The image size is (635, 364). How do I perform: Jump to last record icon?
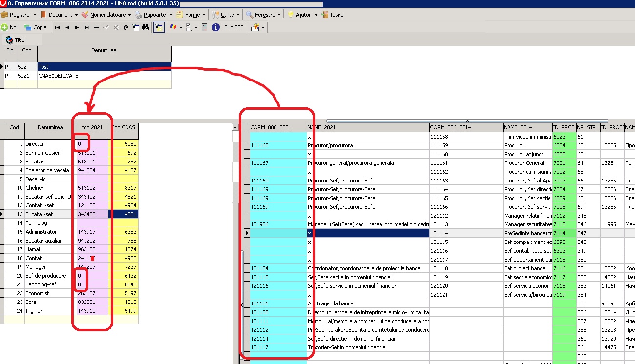point(87,27)
